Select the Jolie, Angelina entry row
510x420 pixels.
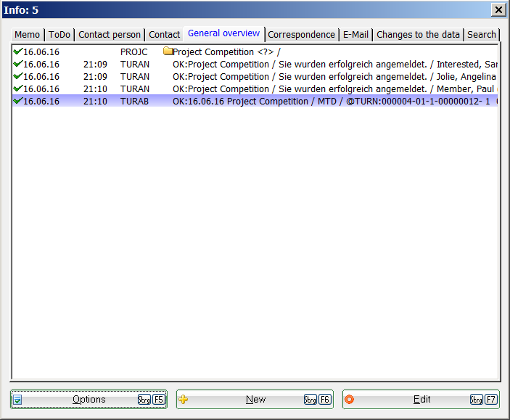254,76
